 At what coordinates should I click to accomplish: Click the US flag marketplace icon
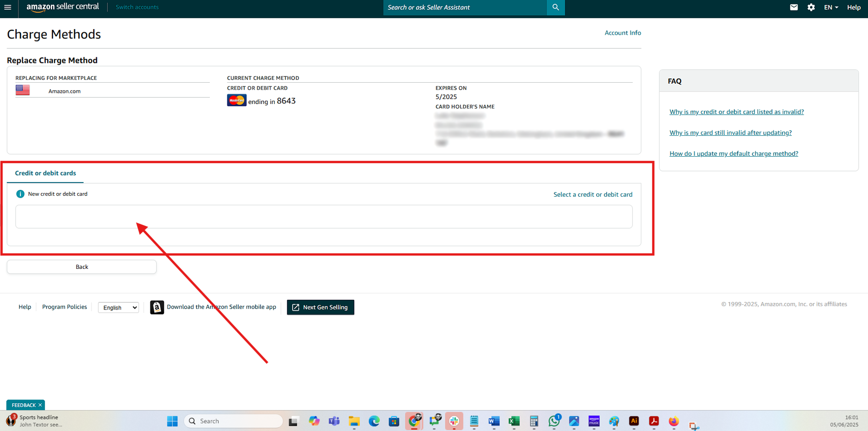click(x=23, y=90)
